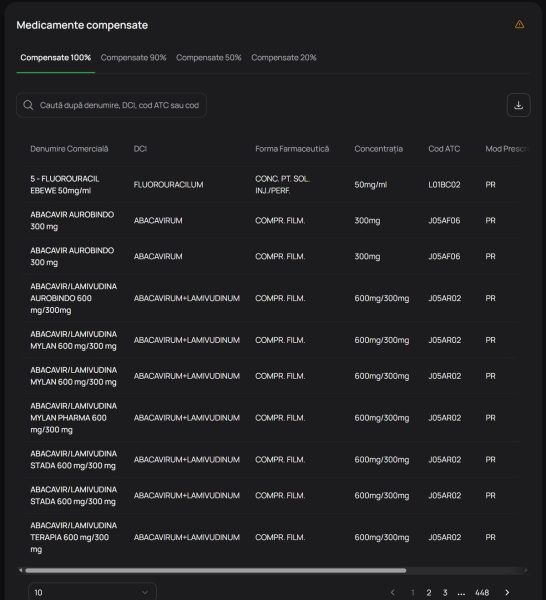
Task: Click the horizontal table scrollbar thumb
Action: coord(215,570)
